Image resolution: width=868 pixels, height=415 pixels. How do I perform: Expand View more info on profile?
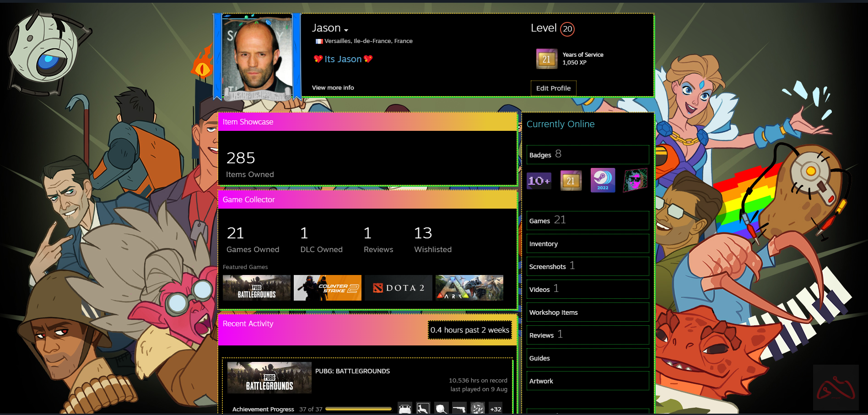(x=333, y=88)
